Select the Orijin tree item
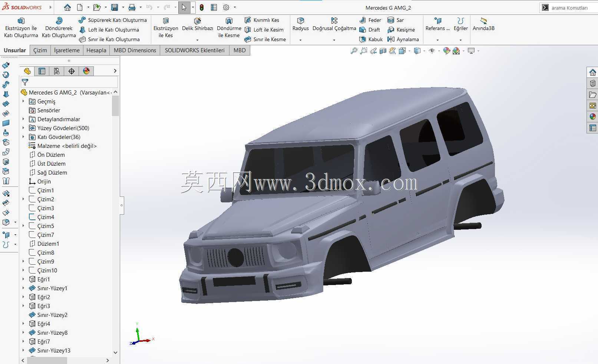 click(x=40, y=182)
